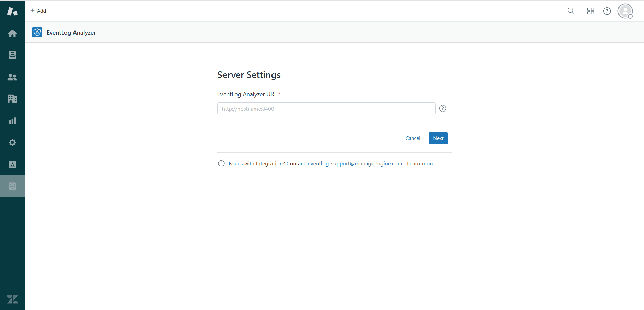Open the Home dashboard from the sidebar
Image resolution: width=644 pixels, height=310 pixels.
[12, 33]
